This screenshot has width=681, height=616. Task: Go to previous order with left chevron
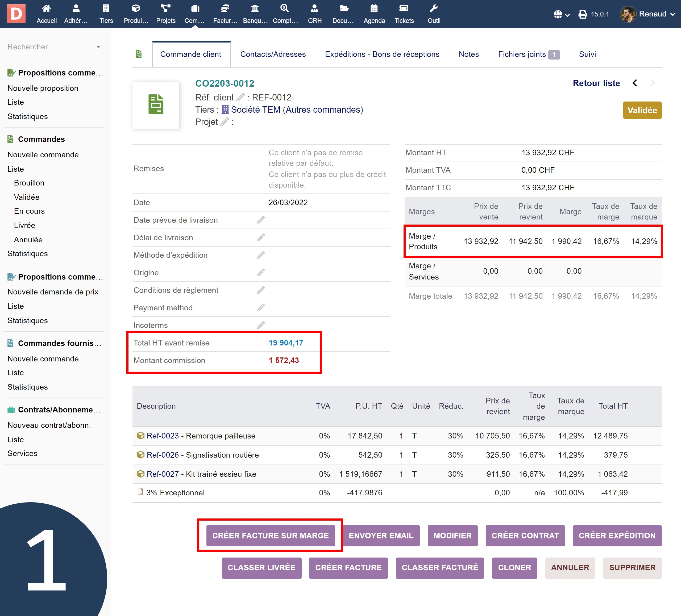click(635, 83)
